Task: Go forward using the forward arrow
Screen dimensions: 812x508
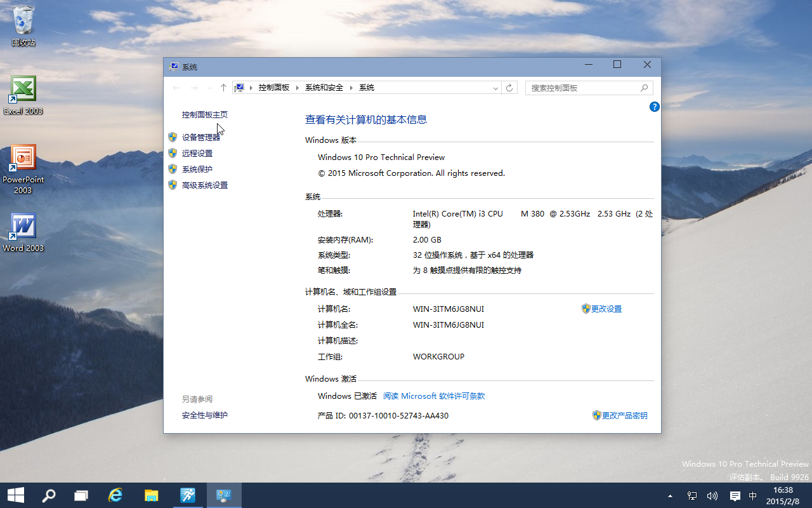Action: coord(194,88)
